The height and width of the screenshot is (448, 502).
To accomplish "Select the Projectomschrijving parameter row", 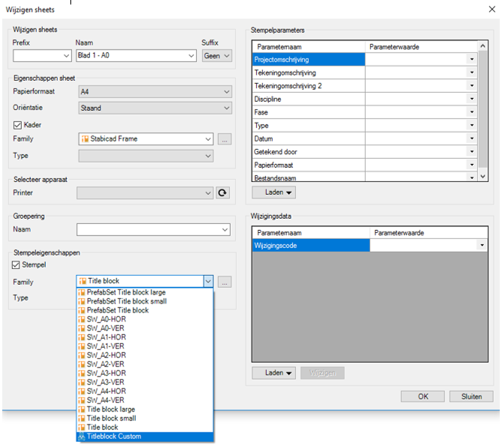I will pyautogui.click(x=309, y=60).
